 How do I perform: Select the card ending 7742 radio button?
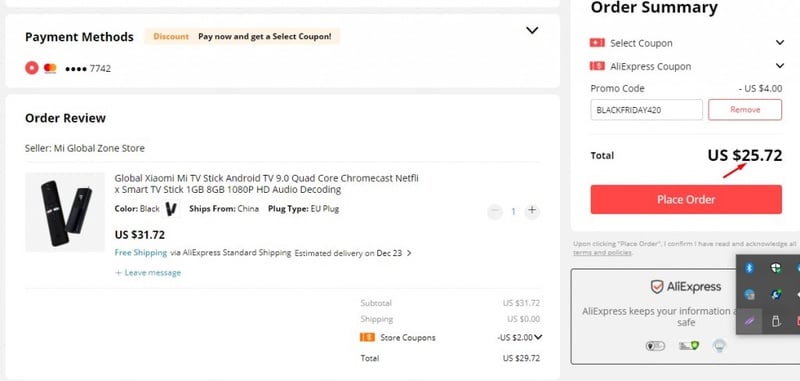point(32,68)
